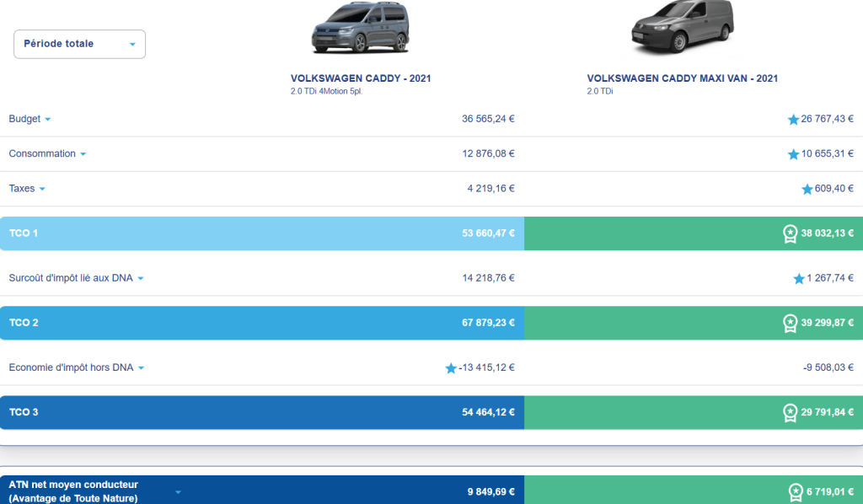Click the TCO 2 award badge icon

[790, 323]
